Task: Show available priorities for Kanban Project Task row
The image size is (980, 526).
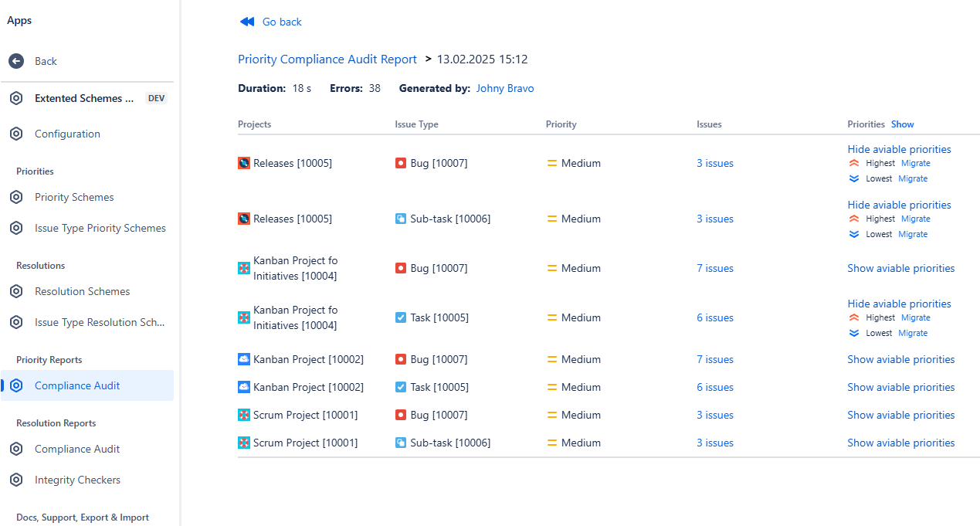Action: [900, 387]
